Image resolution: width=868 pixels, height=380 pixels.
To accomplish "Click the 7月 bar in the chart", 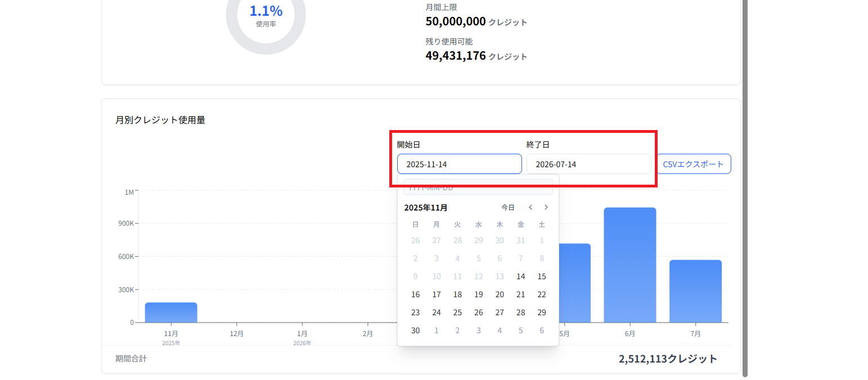I will [695, 291].
